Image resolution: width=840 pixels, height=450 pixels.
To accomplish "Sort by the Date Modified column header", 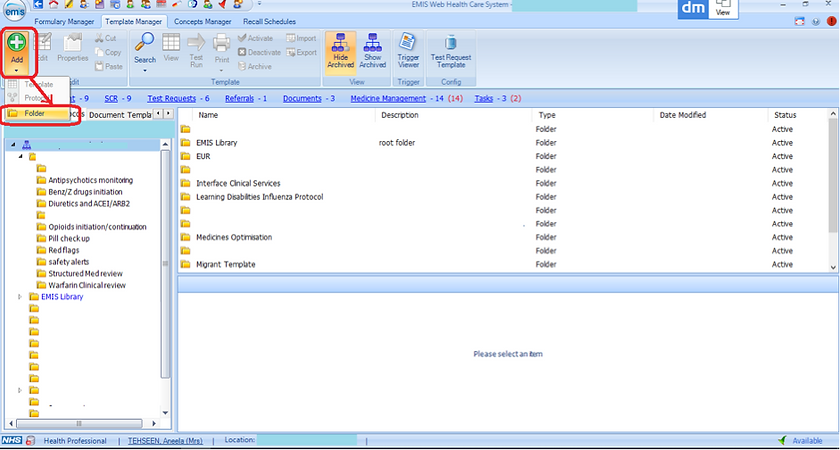I will click(x=682, y=115).
